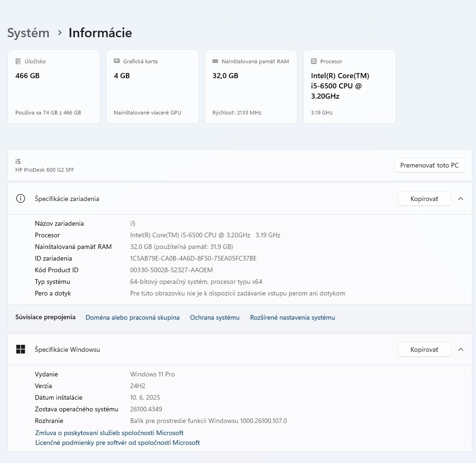The width and height of the screenshot is (476, 463).
Task: Click the storage icon on Úložisko card
Action: 18,61
